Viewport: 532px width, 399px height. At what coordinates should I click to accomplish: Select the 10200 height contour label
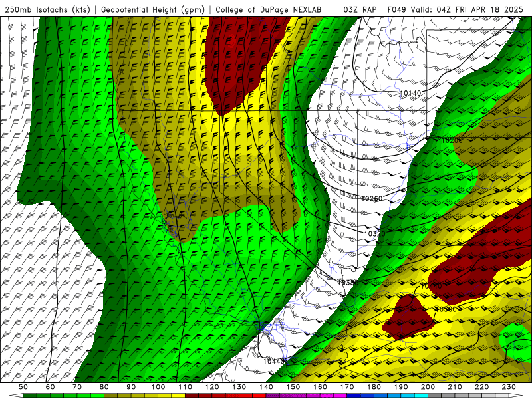point(452,140)
